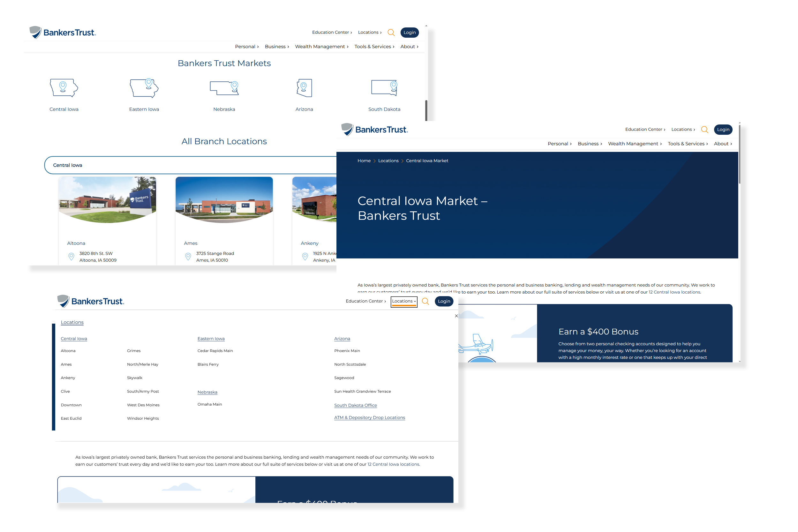
Task: Click the Home breadcrumb link
Action: coord(364,161)
